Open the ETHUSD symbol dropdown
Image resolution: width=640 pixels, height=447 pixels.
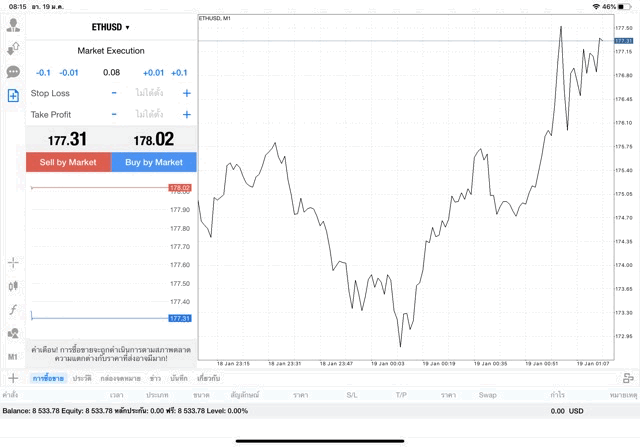[111, 27]
